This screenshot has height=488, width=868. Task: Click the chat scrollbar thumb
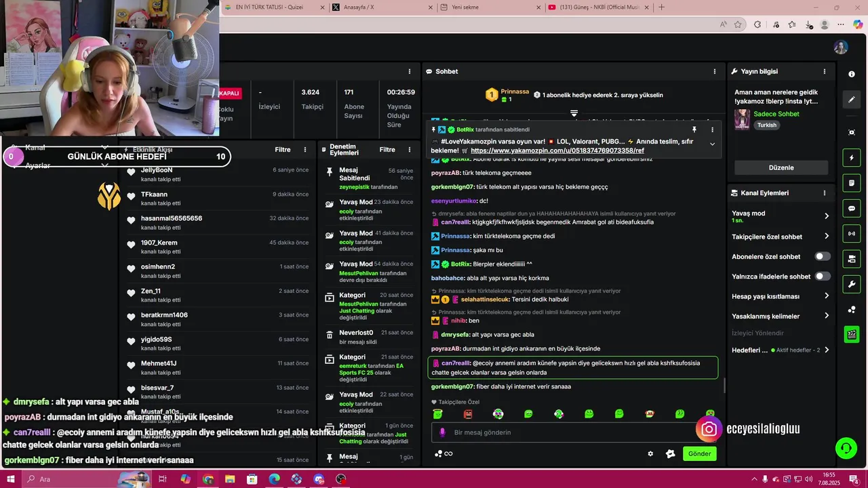(724, 385)
